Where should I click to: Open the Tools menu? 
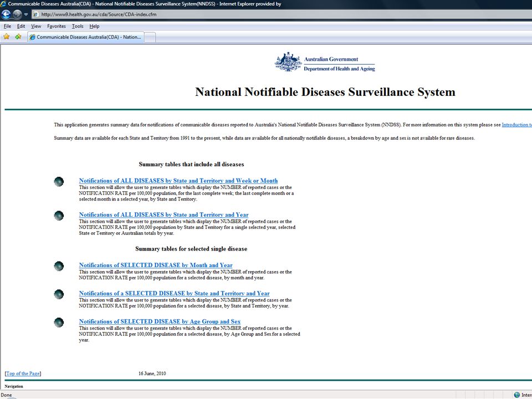click(78, 26)
